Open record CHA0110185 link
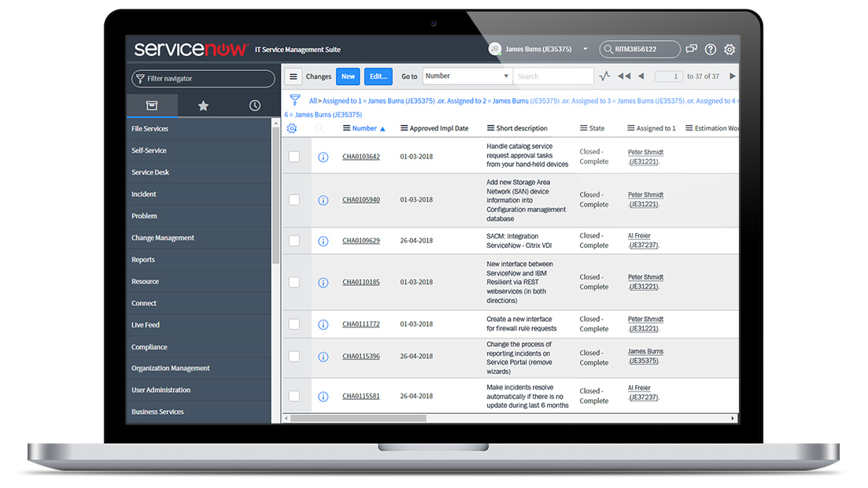868x488 pixels. coord(360,282)
